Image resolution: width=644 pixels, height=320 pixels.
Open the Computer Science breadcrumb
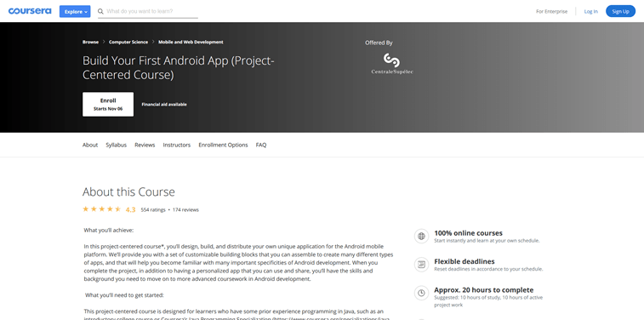point(128,42)
